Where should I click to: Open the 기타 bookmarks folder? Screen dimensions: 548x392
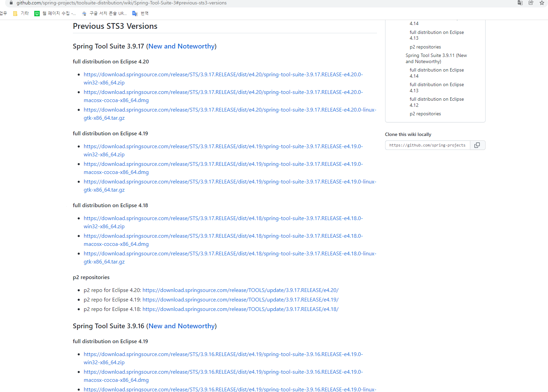pyautogui.click(x=21, y=14)
